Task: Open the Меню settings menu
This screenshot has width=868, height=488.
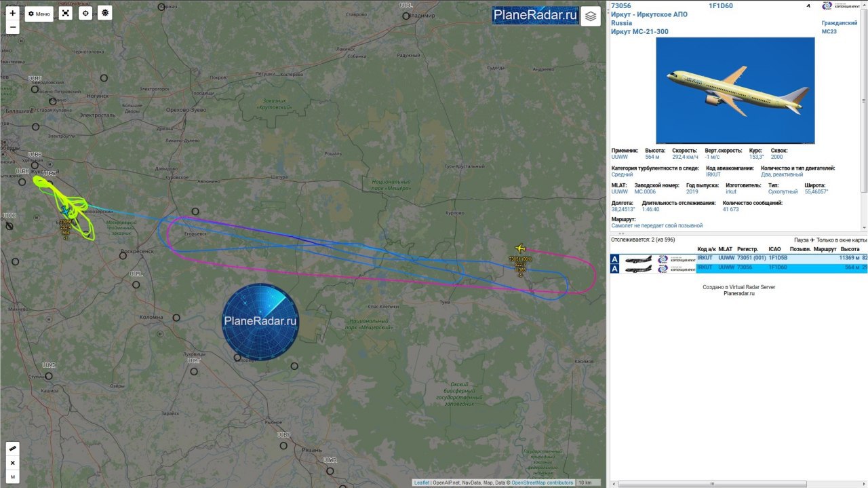Action: coord(39,14)
